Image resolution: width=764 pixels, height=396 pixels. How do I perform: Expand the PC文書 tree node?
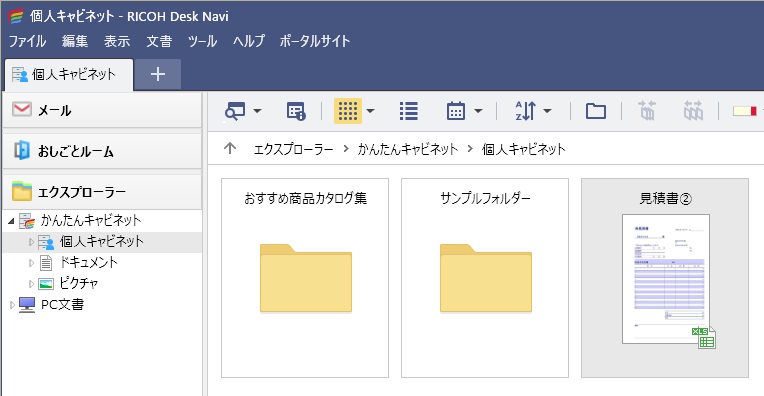12,305
